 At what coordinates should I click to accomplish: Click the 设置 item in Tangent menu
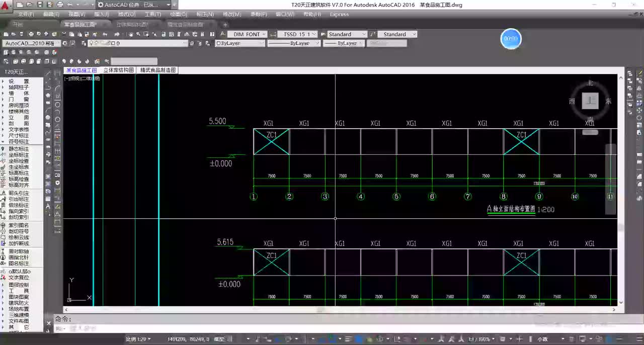18,81
